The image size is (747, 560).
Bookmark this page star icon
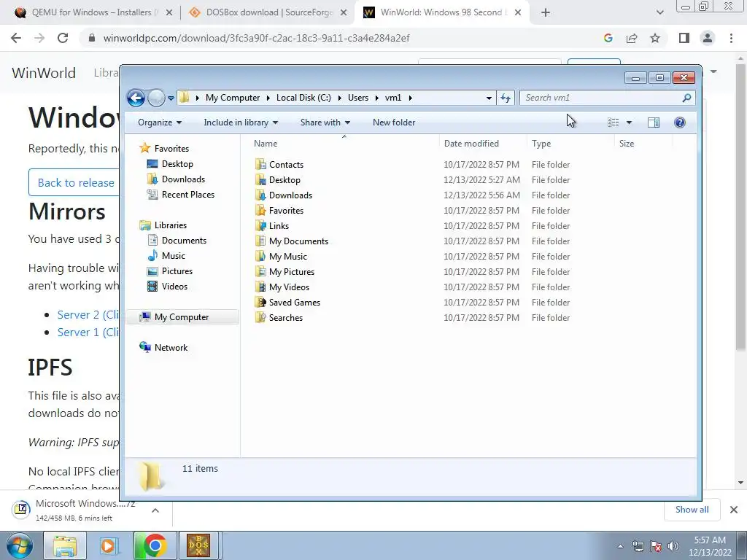tap(655, 38)
